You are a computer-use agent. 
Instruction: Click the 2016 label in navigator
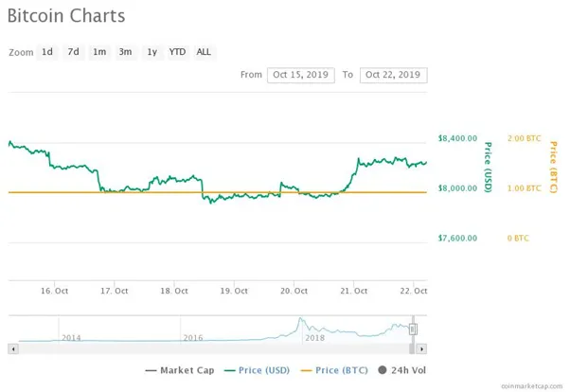(193, 338)
